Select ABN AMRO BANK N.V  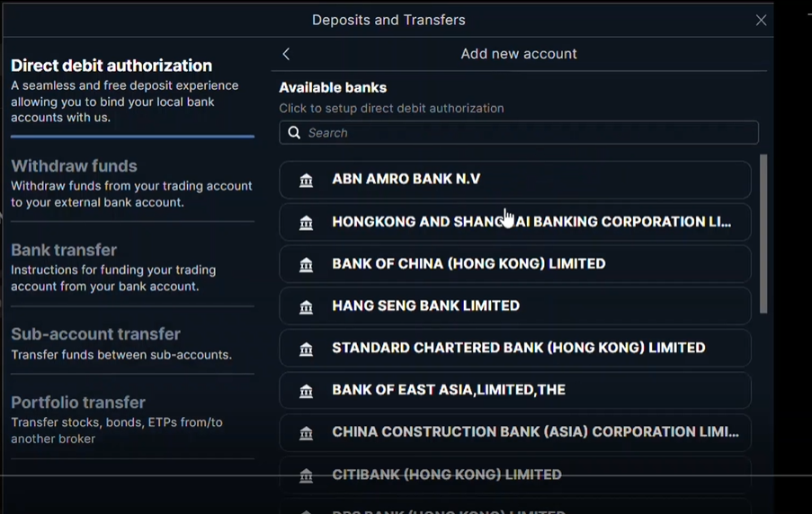tap(515, 180)
